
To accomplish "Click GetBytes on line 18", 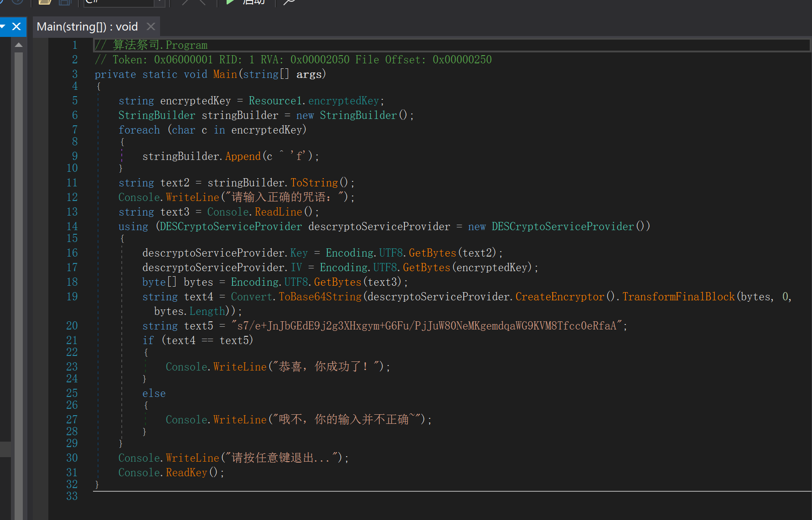I will click(x=338, y=282).
